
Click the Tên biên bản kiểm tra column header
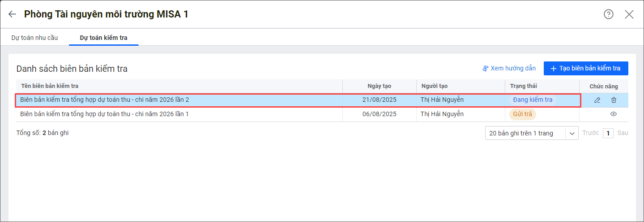coord(49,86)
